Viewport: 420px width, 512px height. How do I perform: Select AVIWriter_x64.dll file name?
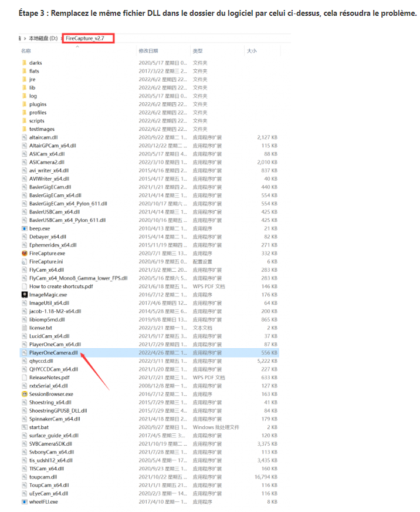[49, 179]
